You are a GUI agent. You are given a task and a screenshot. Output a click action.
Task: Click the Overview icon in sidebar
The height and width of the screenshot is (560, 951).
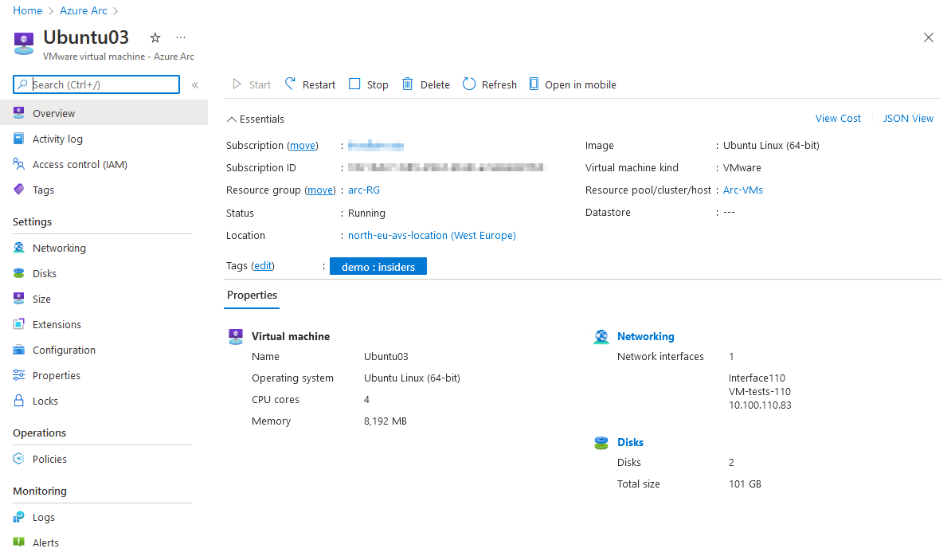19,113
